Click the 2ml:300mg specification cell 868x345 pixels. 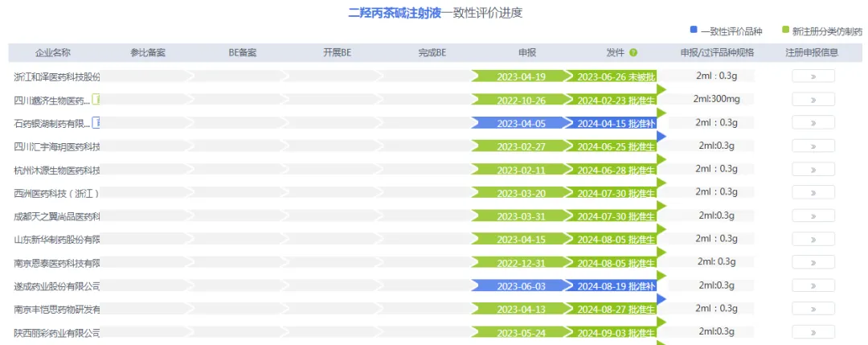[x=716, y=99]
